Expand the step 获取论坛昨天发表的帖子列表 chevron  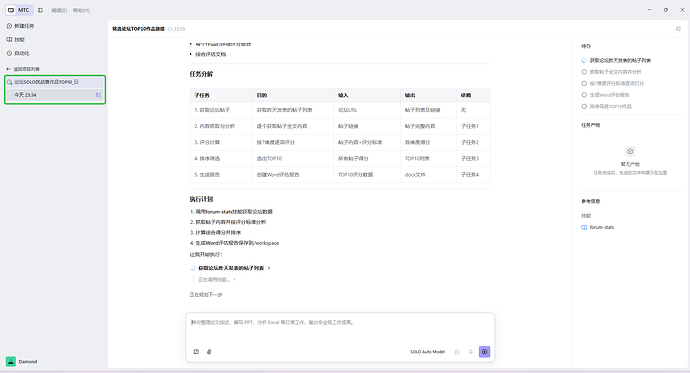(x=269, y=268)
